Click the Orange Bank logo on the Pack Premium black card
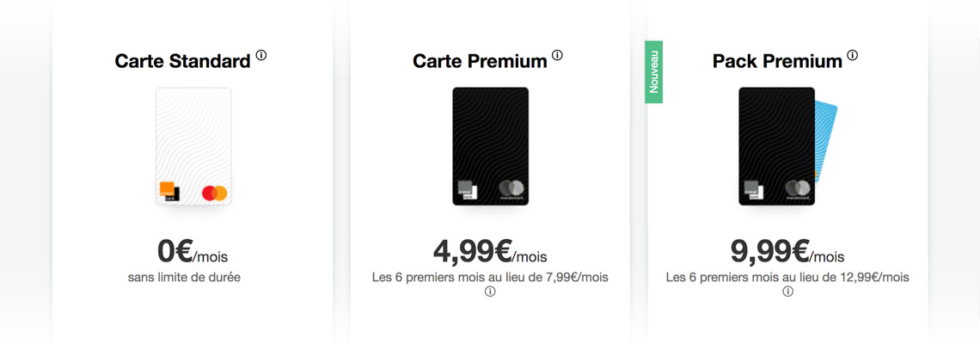980x344 pixels. tap(752, 190)
